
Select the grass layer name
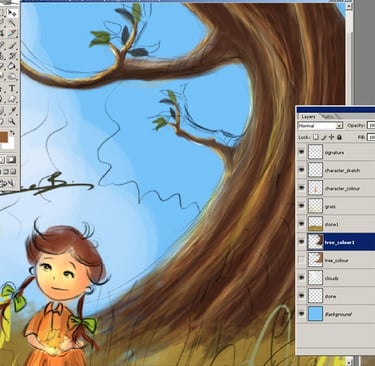point(330,207)
